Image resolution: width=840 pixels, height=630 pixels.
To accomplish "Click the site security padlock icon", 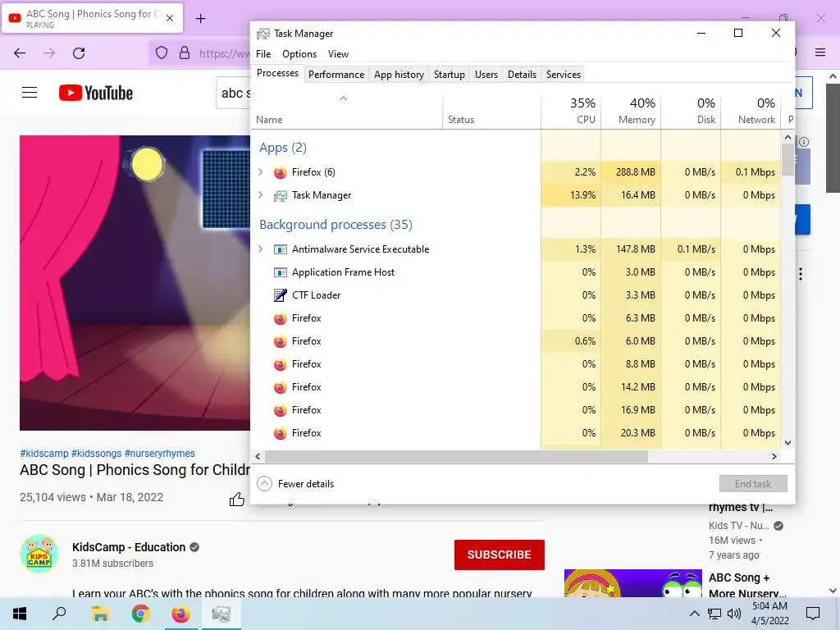I will coord(185,52).
